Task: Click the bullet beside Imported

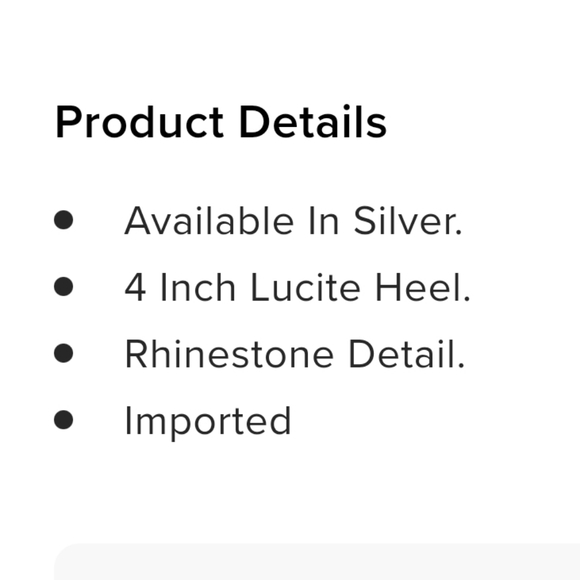Action: [64, 419]
